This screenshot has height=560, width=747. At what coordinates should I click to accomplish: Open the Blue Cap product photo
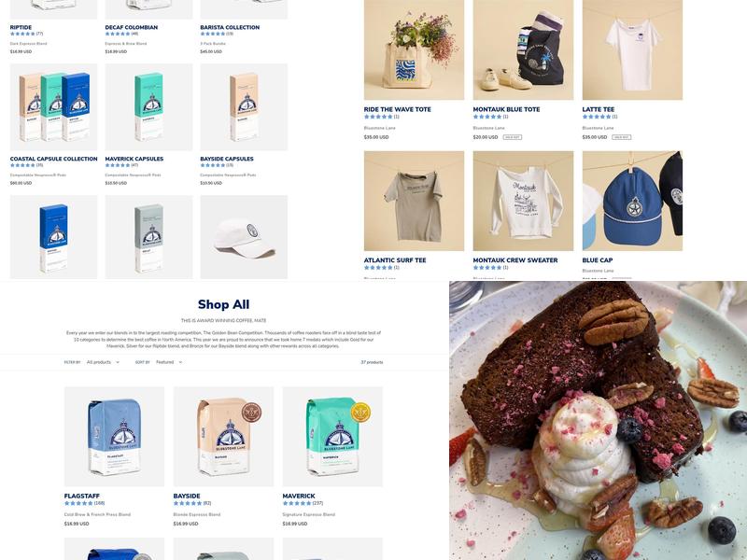(632, 201)
